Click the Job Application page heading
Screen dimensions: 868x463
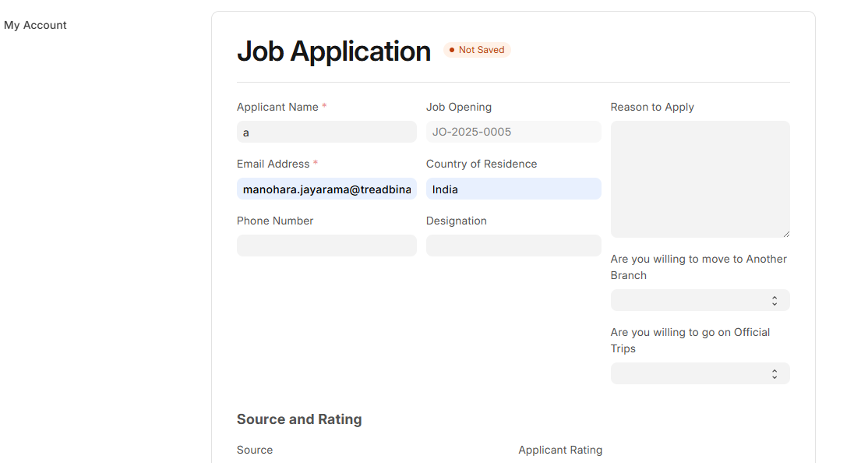[333, 51]
